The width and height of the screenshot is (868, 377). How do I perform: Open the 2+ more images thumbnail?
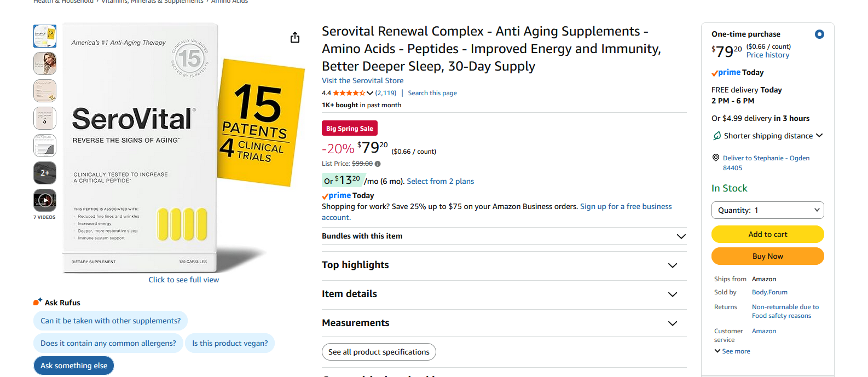pos(45,173)
